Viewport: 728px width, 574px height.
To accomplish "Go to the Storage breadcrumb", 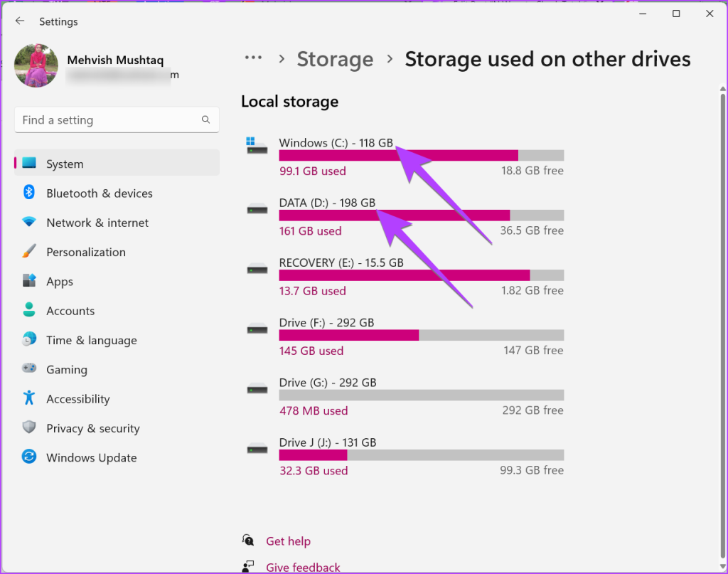I will 335,59.
